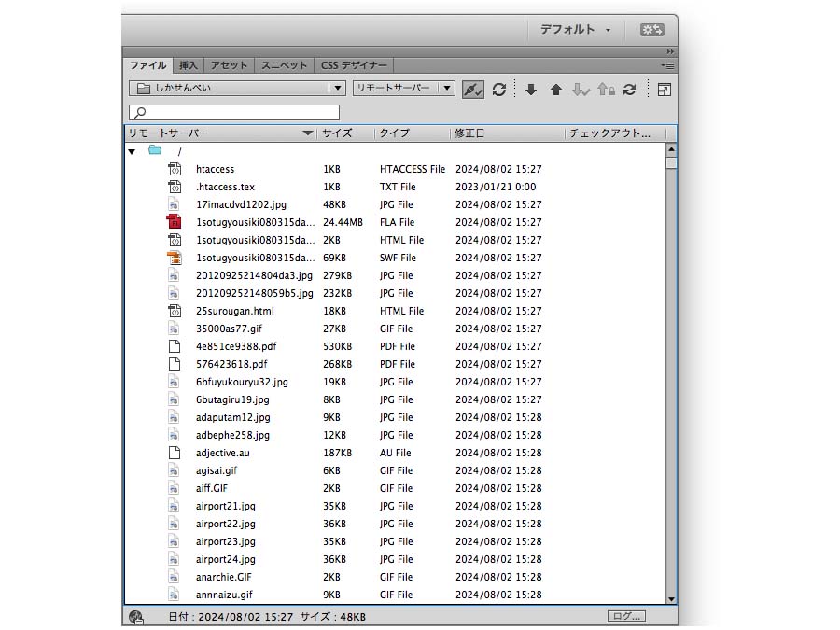Click the FLA file icon for 1sotugyousiki
The width and height of the screenshot is (840, 630).
click(x=175, y=222)
